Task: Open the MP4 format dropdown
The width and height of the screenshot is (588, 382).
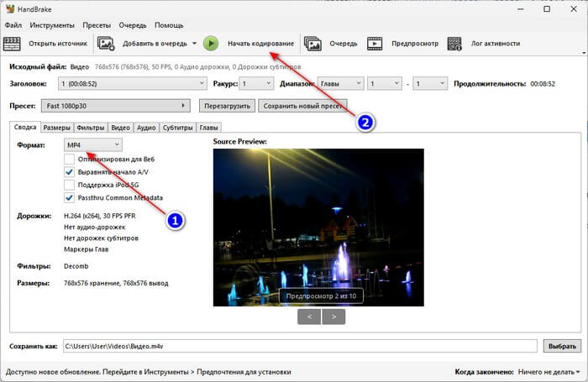Action: [x=93, y=144]
